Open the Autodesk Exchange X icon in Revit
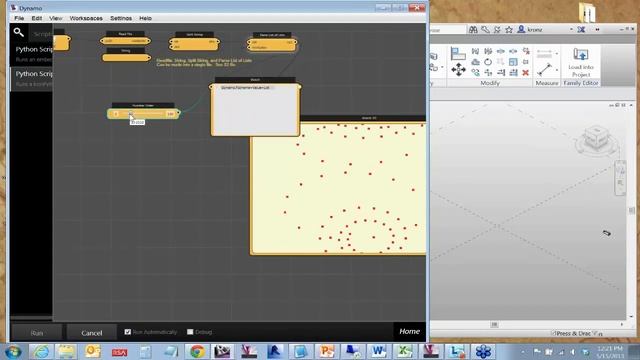Viewport: 640px width, 360px height. tap(581, 29)
